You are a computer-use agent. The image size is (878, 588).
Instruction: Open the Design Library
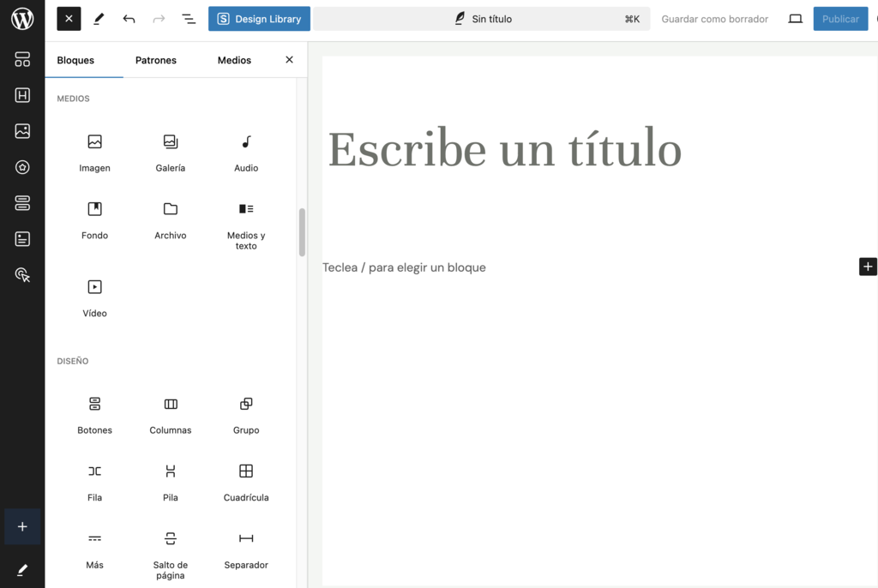pyautogui.click(x=259, y=18)
